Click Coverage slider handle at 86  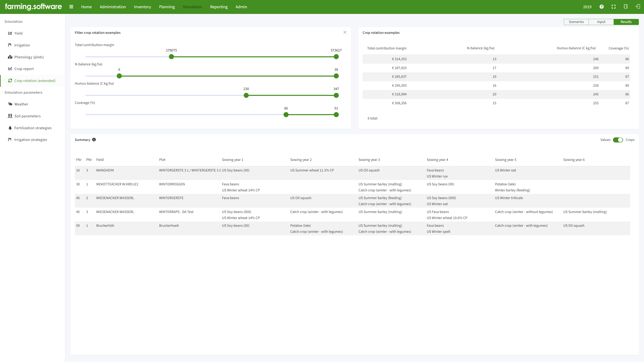tap(286, 115)
